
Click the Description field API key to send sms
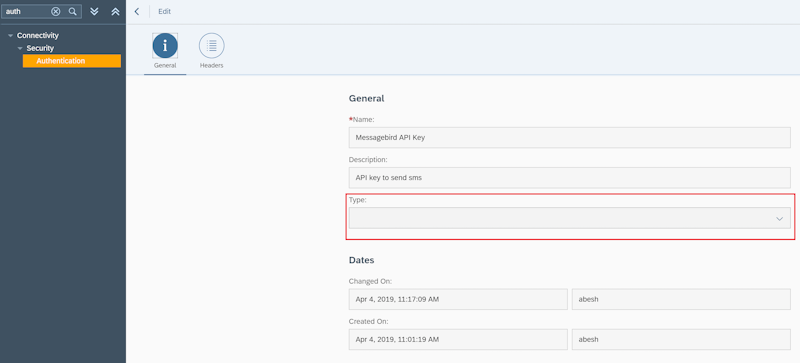[569, 177]
